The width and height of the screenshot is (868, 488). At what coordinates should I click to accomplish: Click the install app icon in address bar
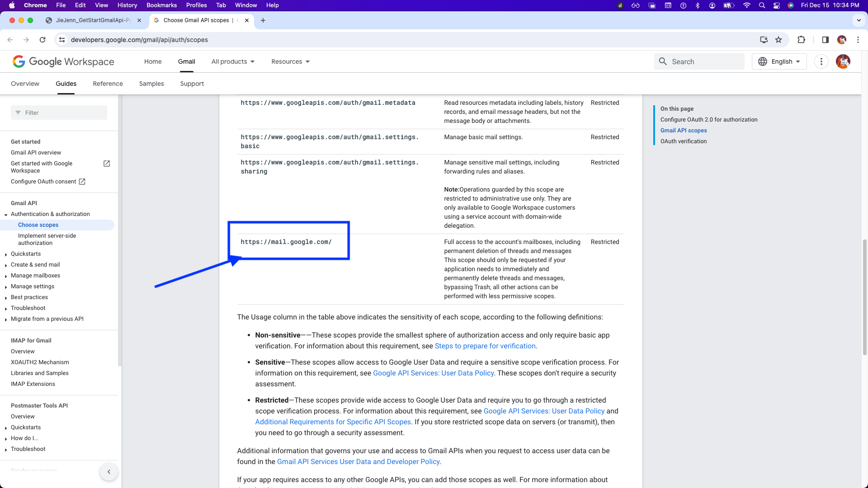764,40
